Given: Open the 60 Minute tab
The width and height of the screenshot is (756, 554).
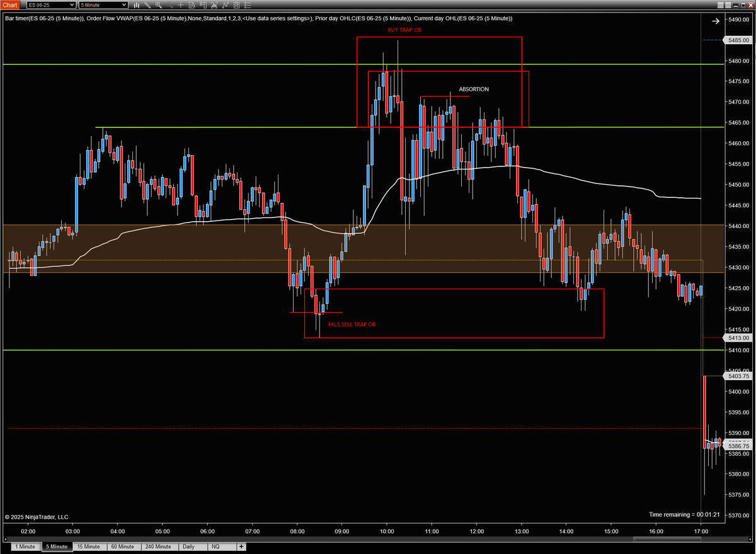Looking at the screenshot, I should 123,546.
